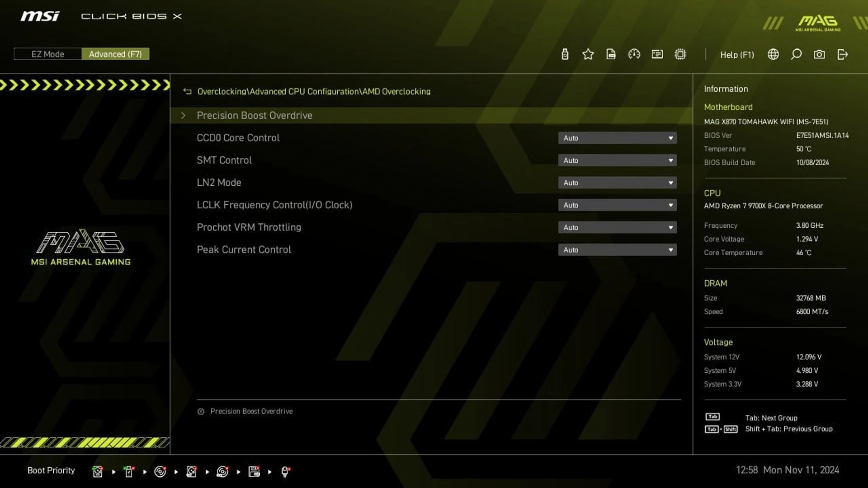Open Prochot VRM Throttling dropdown
Image resolution: width=868 pixels, height=488 pixels.
click(617, 227)
